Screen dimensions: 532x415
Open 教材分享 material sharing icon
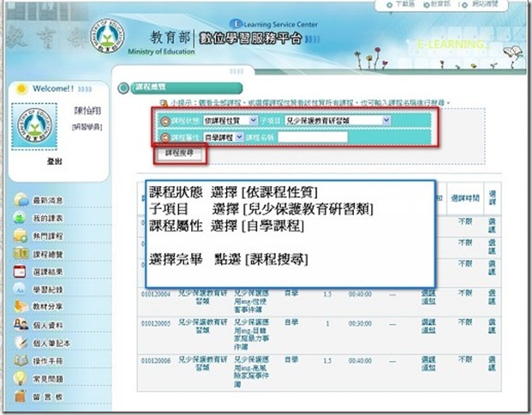[21, 306]
